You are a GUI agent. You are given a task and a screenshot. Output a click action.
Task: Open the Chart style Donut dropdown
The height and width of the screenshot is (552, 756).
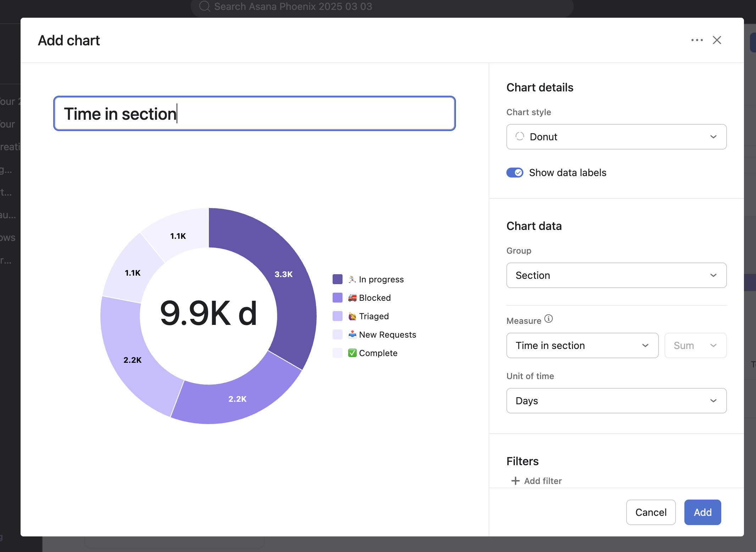click(x=616, y=137)
